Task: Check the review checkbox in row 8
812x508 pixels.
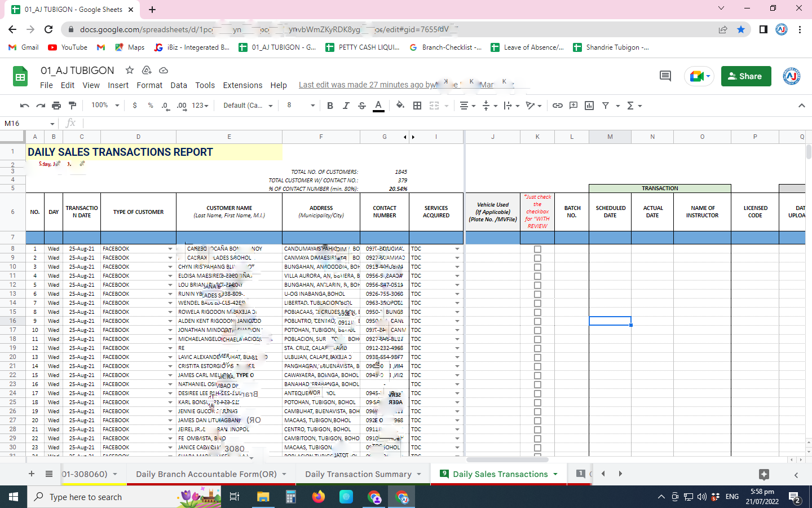Action: tap(537, 249)
